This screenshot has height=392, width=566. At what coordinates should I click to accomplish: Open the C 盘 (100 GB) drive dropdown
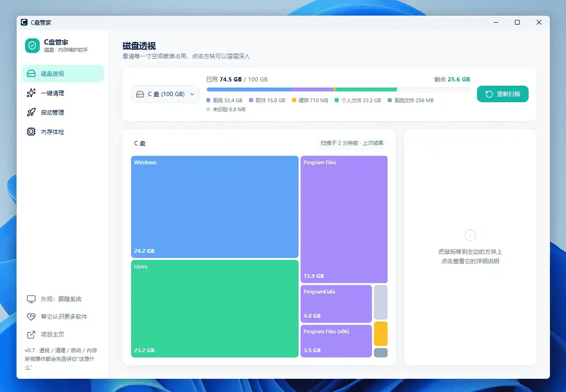pos(165,94)
